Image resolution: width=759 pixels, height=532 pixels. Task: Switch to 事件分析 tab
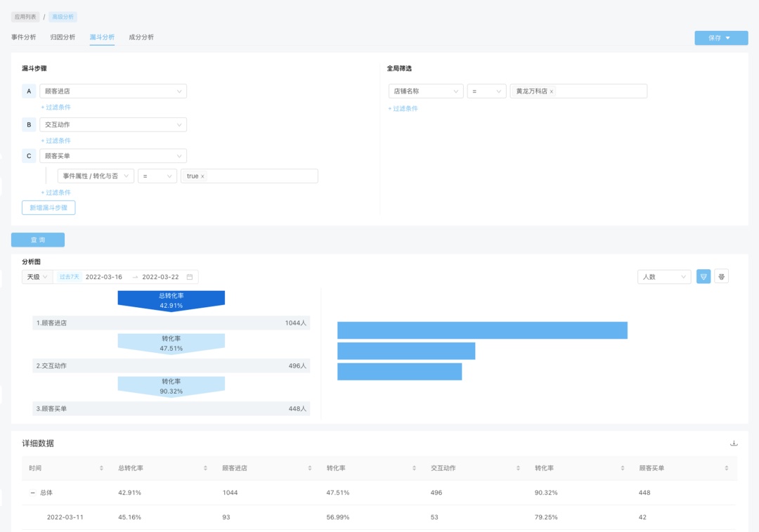[24, 37]
